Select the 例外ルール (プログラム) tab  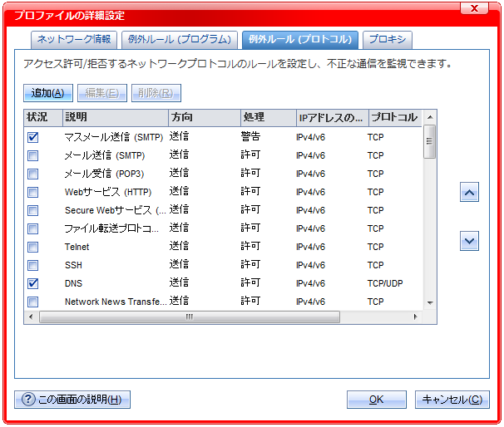pos(178,39)
